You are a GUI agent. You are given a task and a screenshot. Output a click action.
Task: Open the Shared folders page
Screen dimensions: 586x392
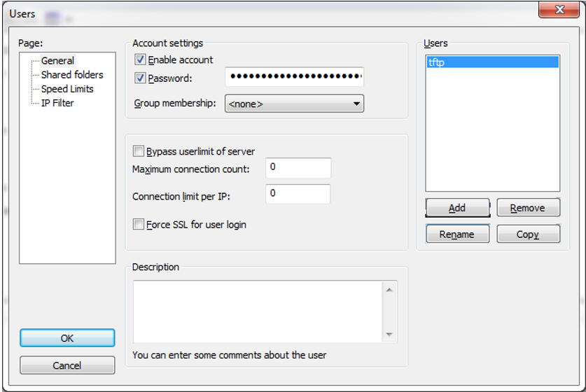point(71,75)
